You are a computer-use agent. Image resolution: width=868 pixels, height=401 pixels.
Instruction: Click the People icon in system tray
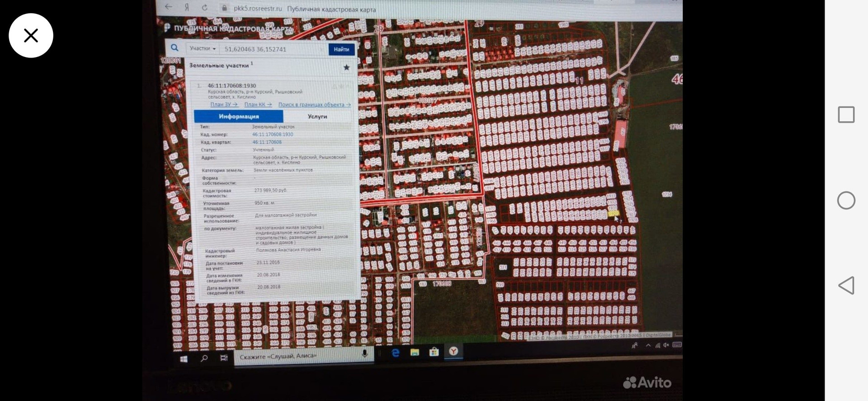tap(635, 346)
